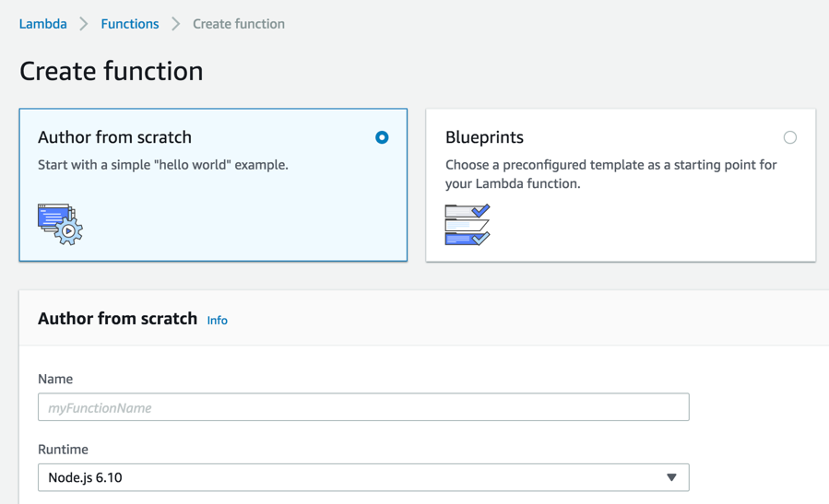829x504 pixels.
Task: Open the Info link beside Author from scratch
Action: tap(218, 321)
